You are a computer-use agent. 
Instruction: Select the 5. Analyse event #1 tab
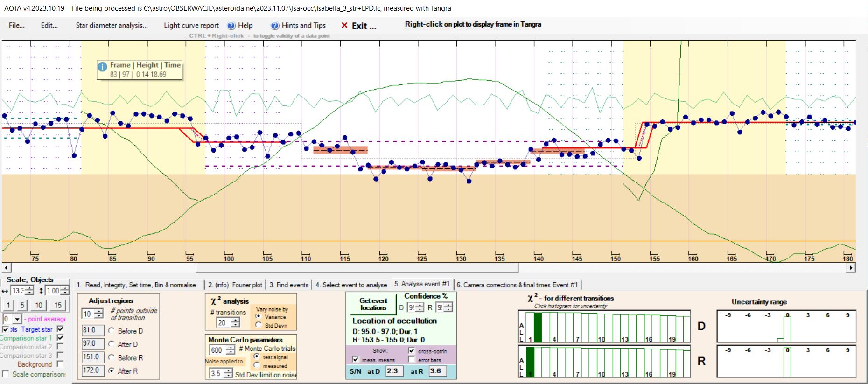tap(422, 284)
